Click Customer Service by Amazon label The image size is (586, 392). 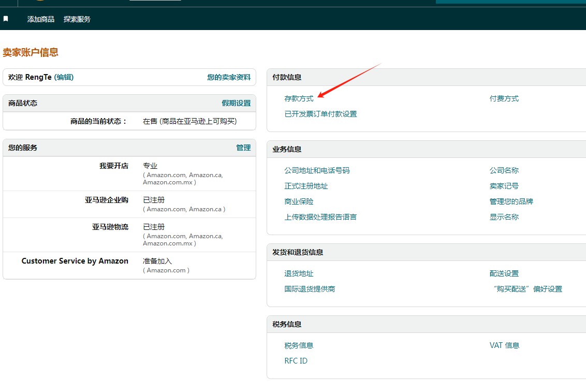click(75, 261)
